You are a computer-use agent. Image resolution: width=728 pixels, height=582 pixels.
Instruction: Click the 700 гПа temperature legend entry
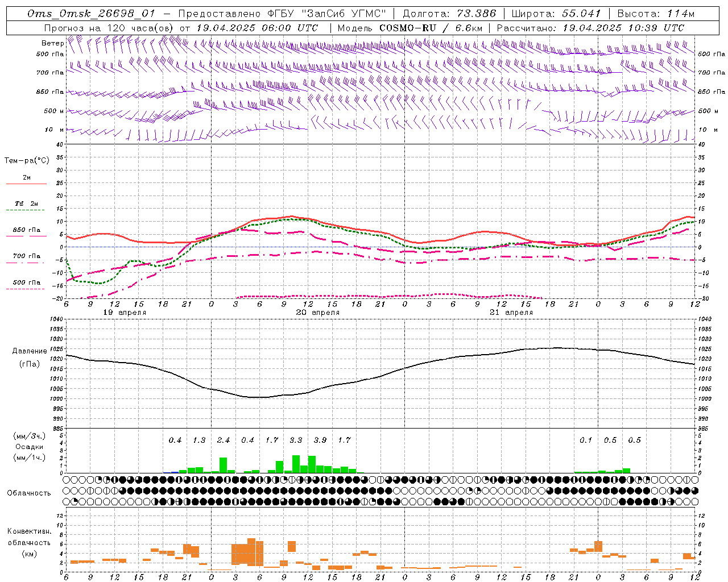pyautogui.click(x=27, y=256)
